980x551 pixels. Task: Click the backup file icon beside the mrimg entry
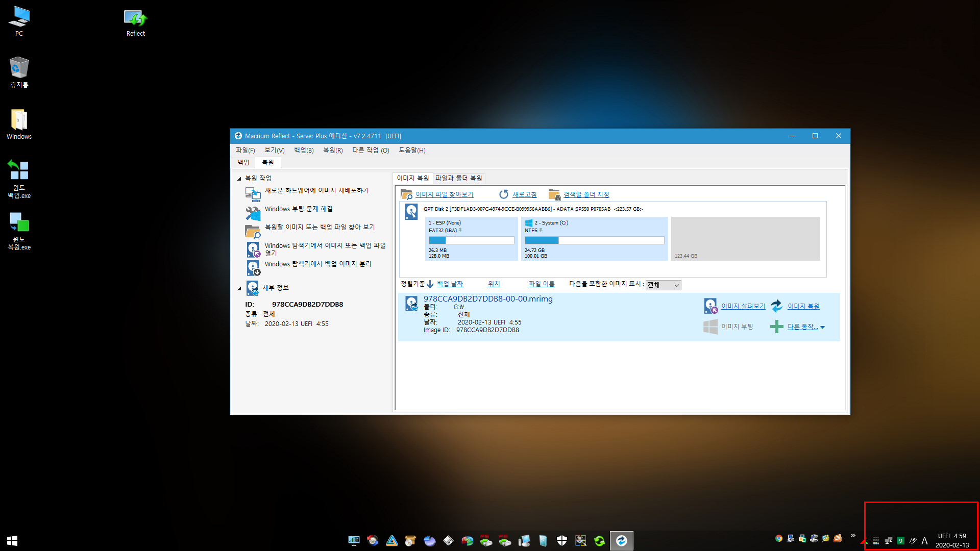click(x=411, y=304)
